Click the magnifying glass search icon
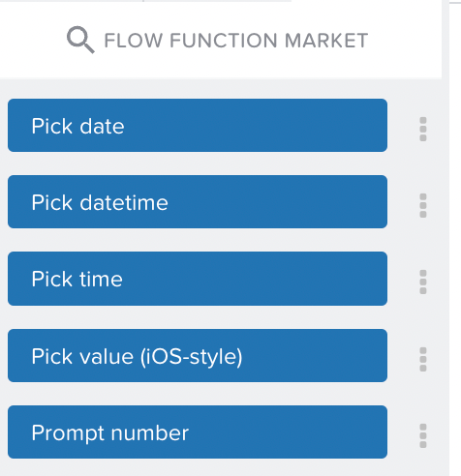 80,40
